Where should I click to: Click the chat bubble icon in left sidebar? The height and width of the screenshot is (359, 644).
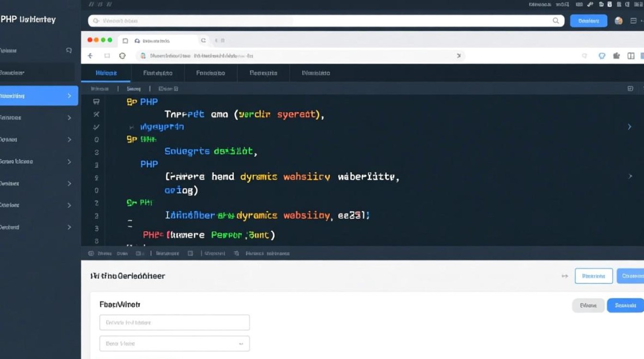pyautogui.click(x=69, y=50)
